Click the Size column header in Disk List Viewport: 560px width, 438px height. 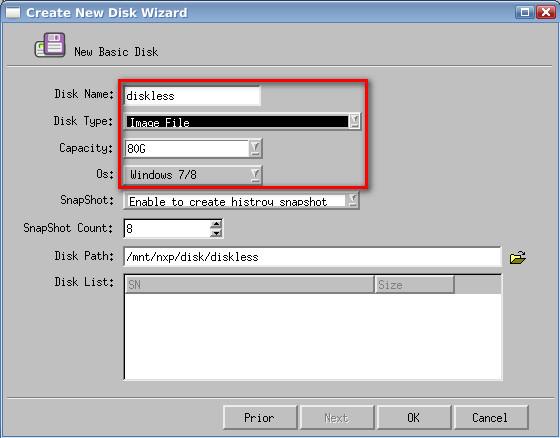click(414, 285)
